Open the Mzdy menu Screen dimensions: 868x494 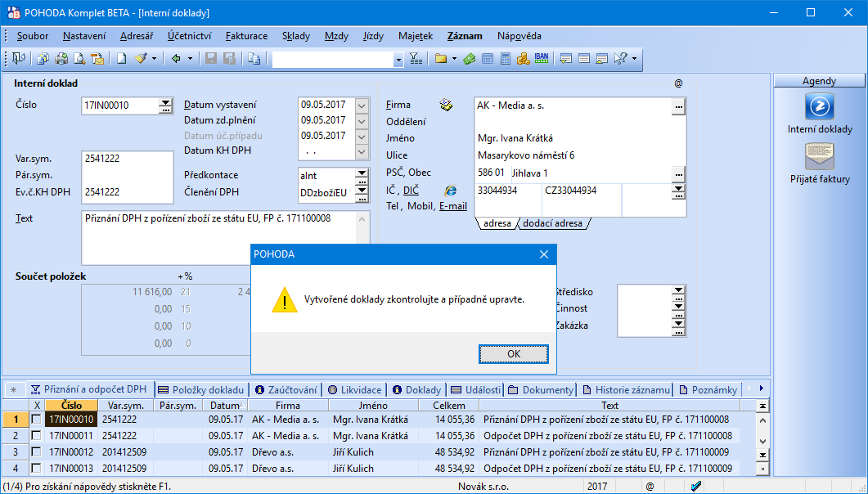tap(336, 36)
